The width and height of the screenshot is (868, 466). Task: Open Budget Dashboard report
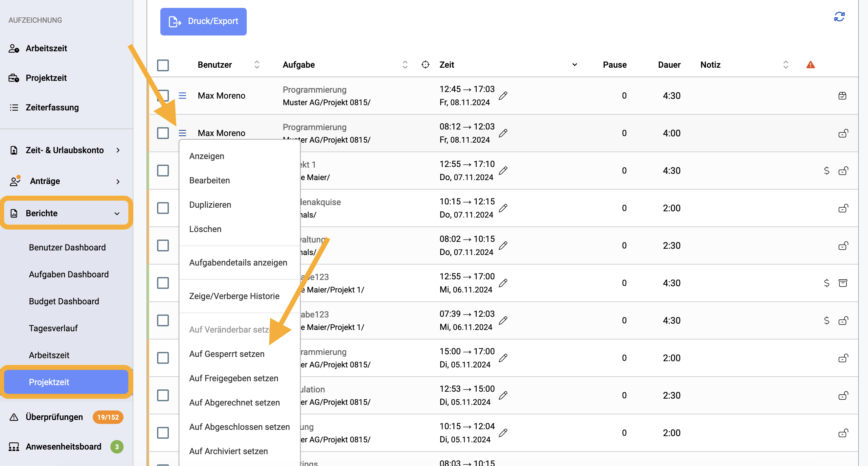[64, 301]
